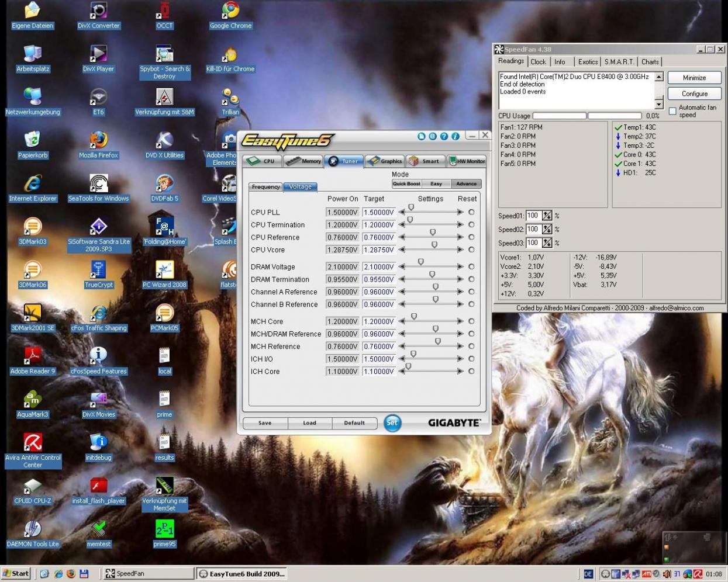
Task: Select the MCH Core reset radio button
Action: [471, 321]
